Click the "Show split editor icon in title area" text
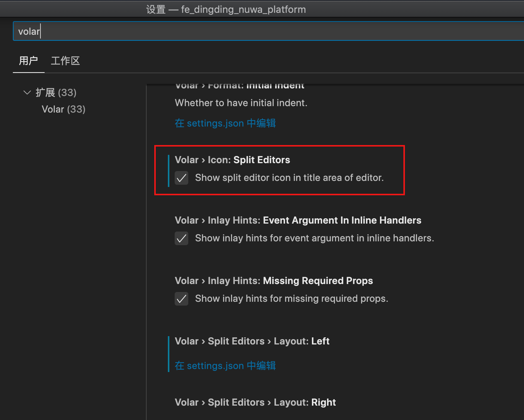The height and width of the screenshot is (420, 524). pyautogui.click(x=289, y=178)
